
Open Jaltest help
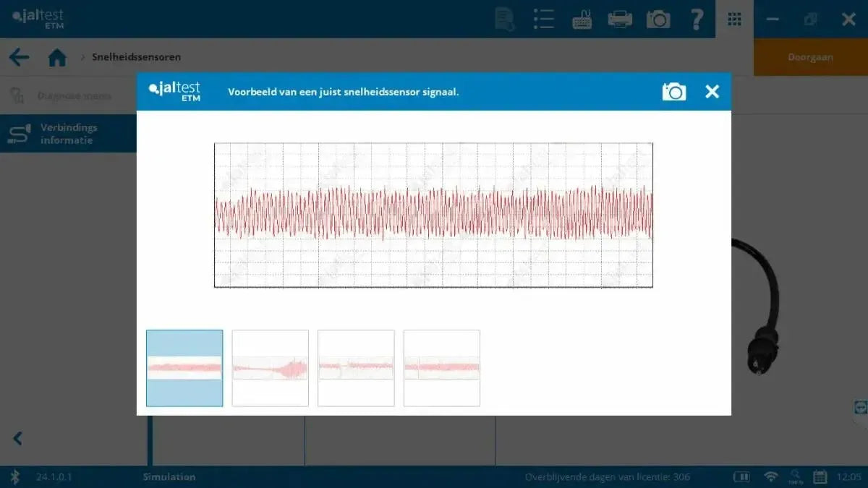click(696, 19)
